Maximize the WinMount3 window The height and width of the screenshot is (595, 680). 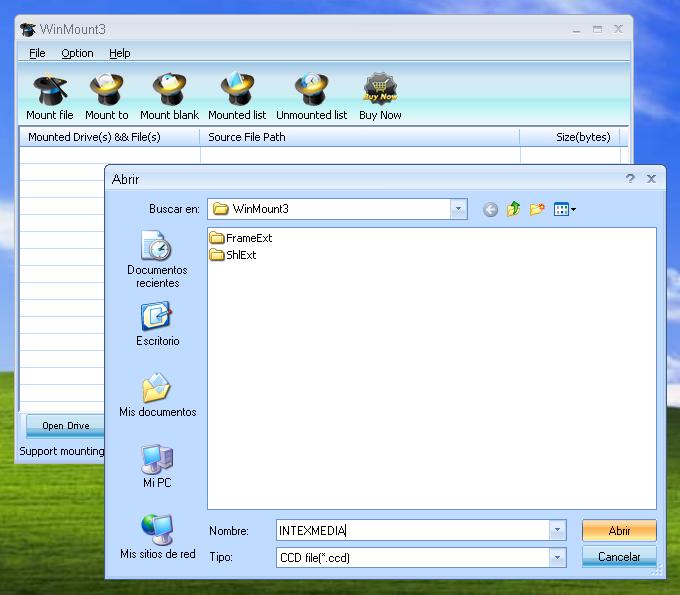pyautogui.click(x=597, y=29)
